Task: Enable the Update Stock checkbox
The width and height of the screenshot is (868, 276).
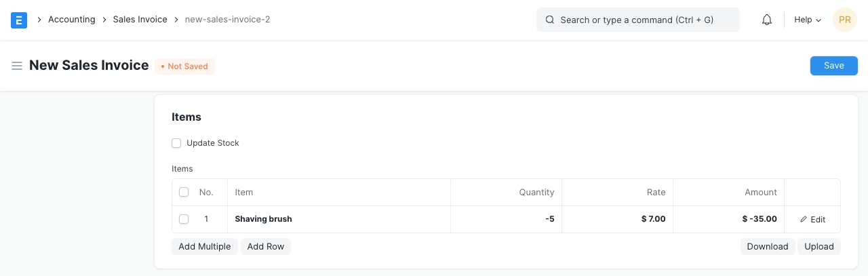Action: point(176,143)
